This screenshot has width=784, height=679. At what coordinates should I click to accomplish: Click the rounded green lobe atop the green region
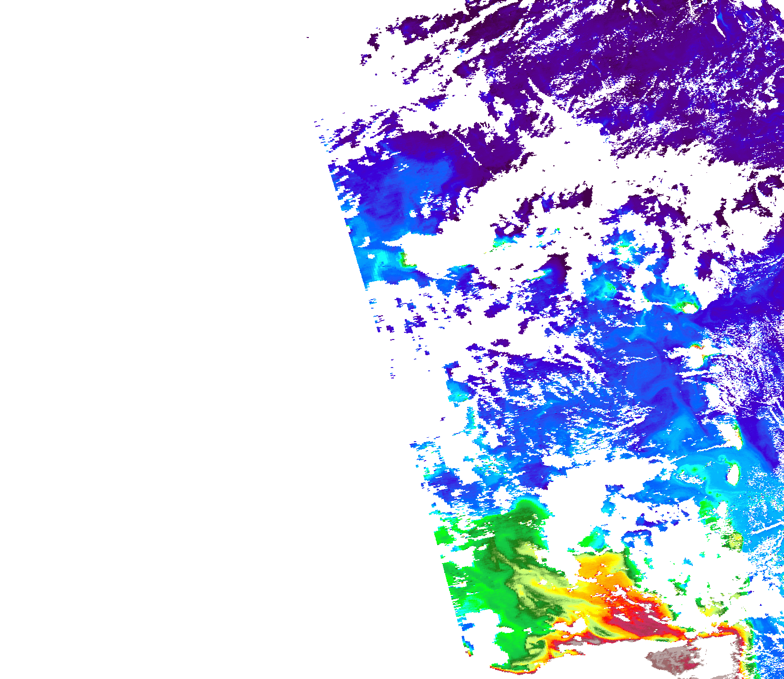[x=527, y=510]
